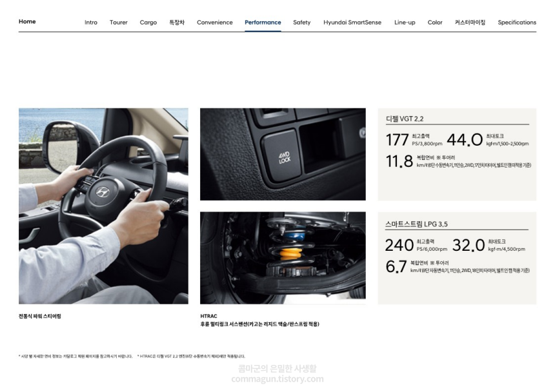The height and width of the screenshot is (392, 555).
Task: Click the PS/3,800rpm label
Action: pyautogui.click(x=427, y=144)
